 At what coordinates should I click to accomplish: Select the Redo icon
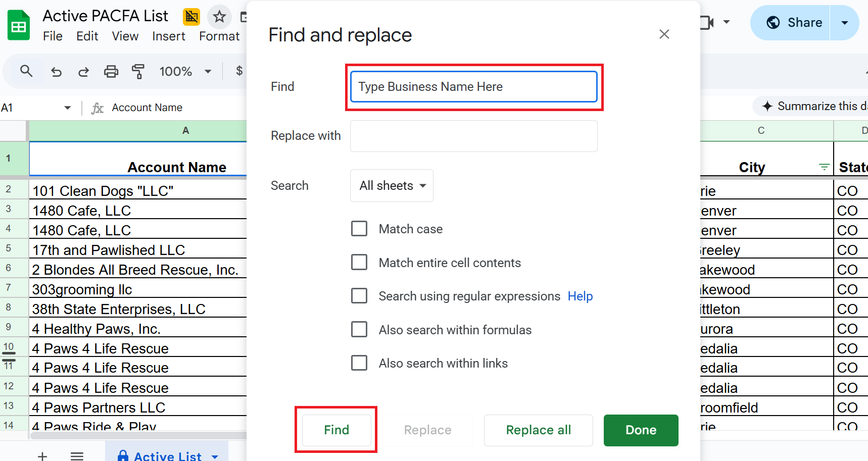coord(83,71)
